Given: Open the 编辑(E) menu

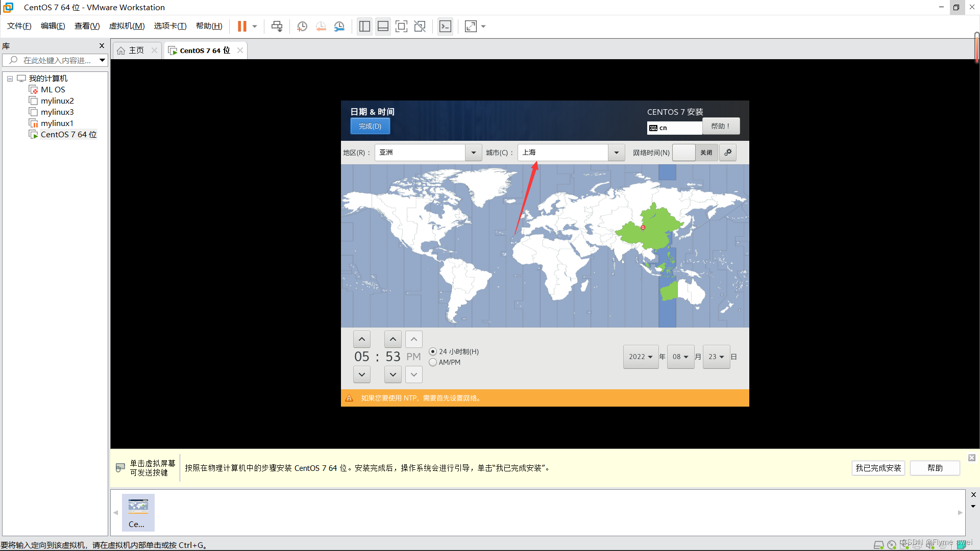Looking at the screenshot, I should pos(53,26).
